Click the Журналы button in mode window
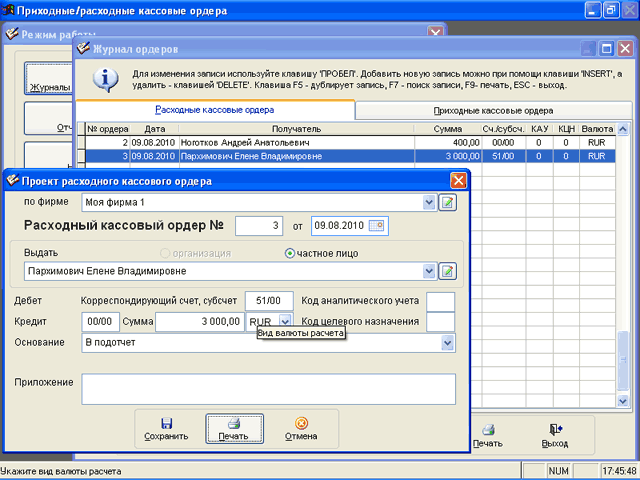Screen dimensions: 640x480 click(49, 78)
